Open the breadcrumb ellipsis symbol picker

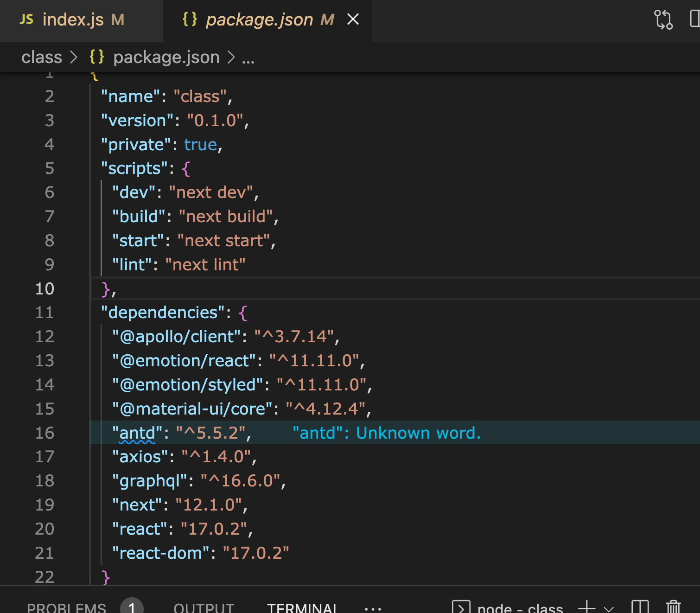pos(248,58)
